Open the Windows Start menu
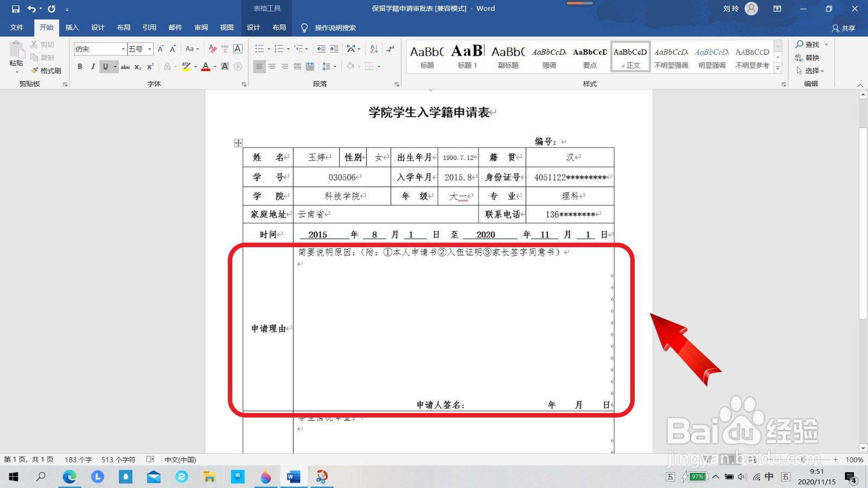This screenshot has height=488, width=868. coord(14,477)
